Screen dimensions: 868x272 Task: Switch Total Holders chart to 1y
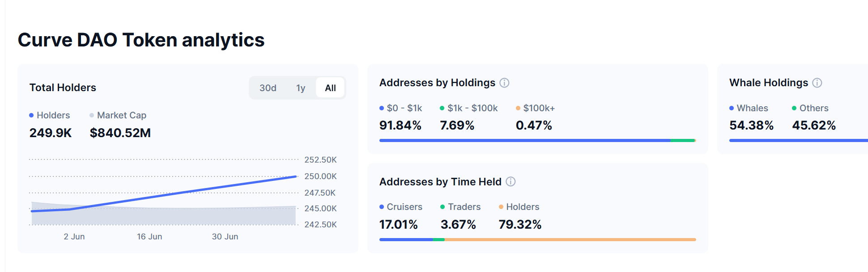pos(301,88)
